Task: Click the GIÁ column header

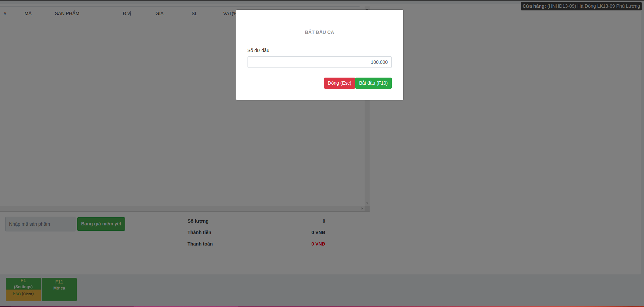Action: pos(159,13)
